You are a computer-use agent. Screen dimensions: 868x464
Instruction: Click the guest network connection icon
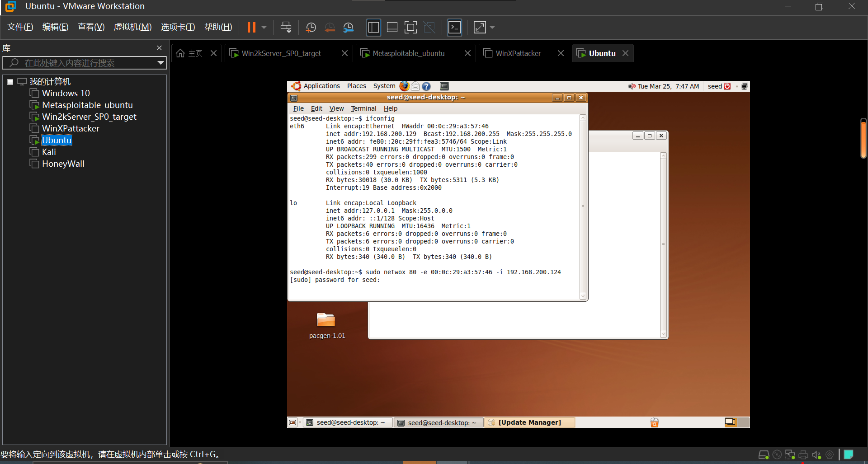click(745, 86)
